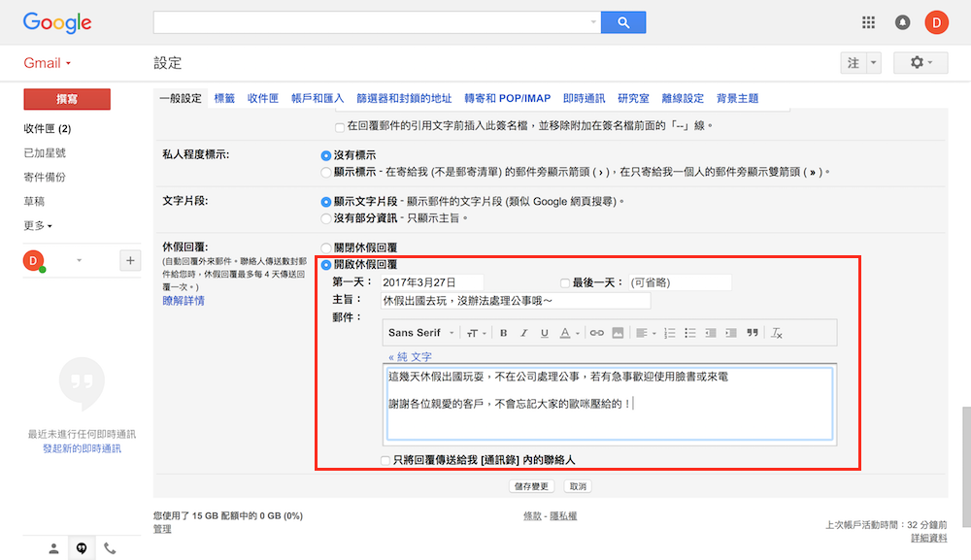Insert an image into the vacation message
This screenshot has width=971, height=560.
tap(618, 333)
